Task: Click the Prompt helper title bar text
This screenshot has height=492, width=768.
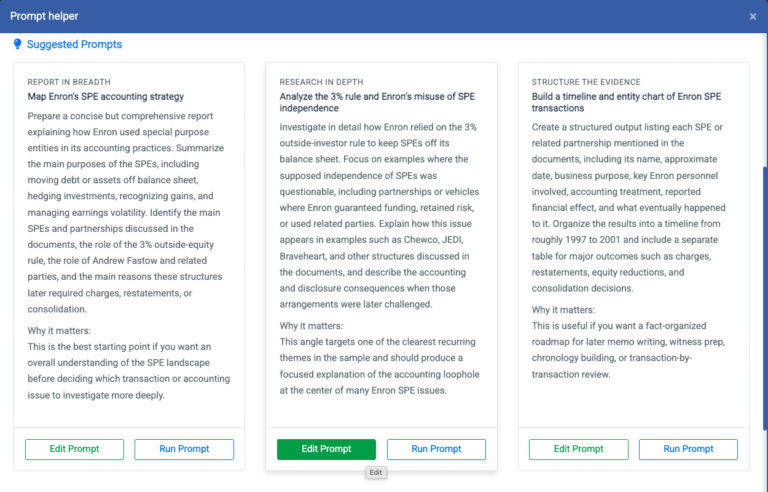Action: pyautogui.click(x=44, y=16)
